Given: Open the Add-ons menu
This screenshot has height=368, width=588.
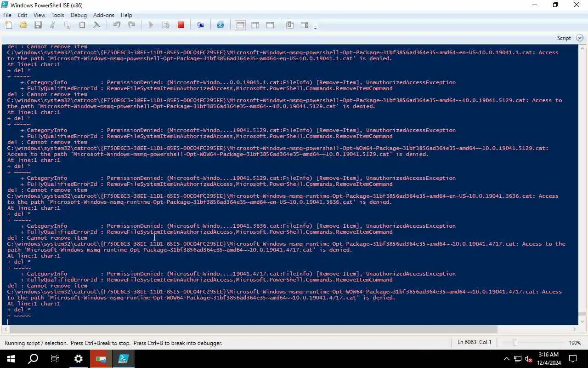Looking at the screenshot, I should 104,15.
